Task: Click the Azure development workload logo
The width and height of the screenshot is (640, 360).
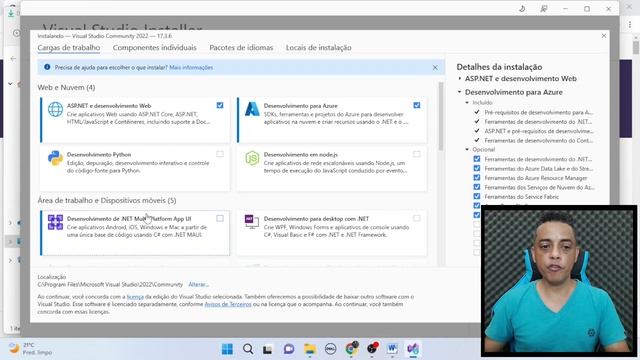Action: pos(252,109)
